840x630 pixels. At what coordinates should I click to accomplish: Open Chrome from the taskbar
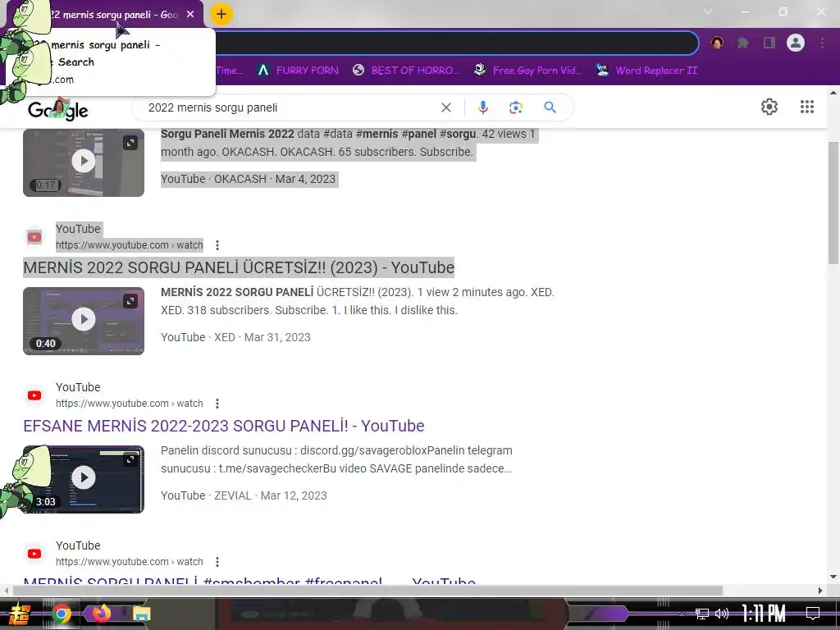coord(62,614)
